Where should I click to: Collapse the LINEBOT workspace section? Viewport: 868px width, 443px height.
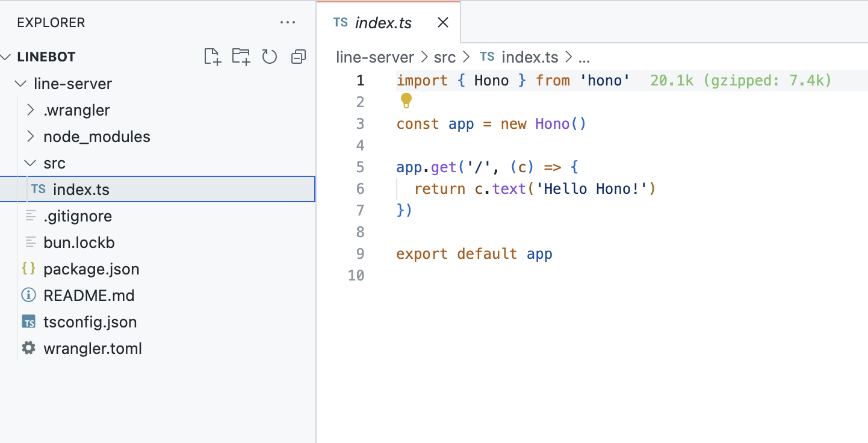[6, 57]
